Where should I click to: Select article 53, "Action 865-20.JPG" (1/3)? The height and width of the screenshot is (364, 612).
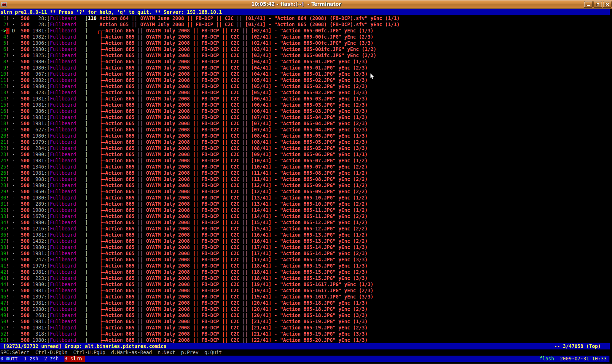[x=236, y=340]
